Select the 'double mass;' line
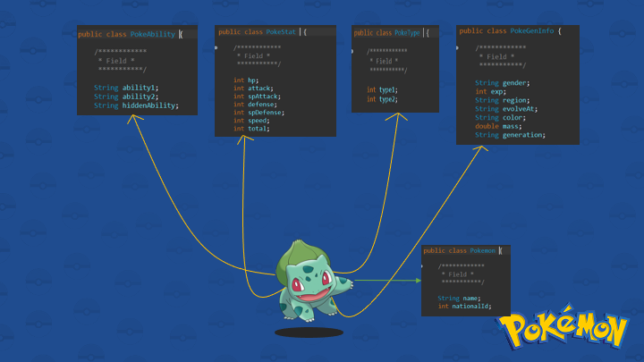Viewport: 644px width, 362px height. (x=498, y=126)
